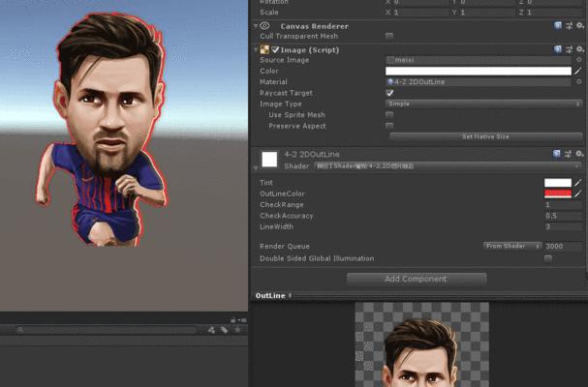Screen dimensions: 588x387
Task: Click the white material preview thumbnail
Action: [x=269, y=160]
